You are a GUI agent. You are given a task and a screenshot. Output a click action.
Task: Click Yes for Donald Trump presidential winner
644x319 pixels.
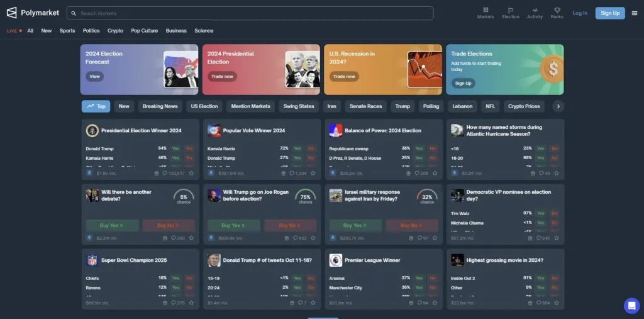(175, 148)
